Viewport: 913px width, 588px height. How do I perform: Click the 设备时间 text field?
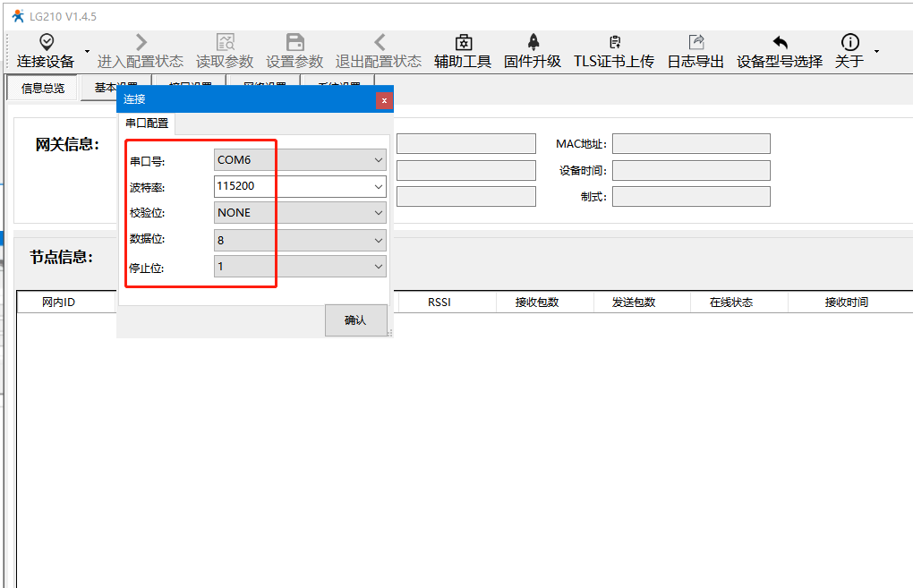[x=691, y=170]
